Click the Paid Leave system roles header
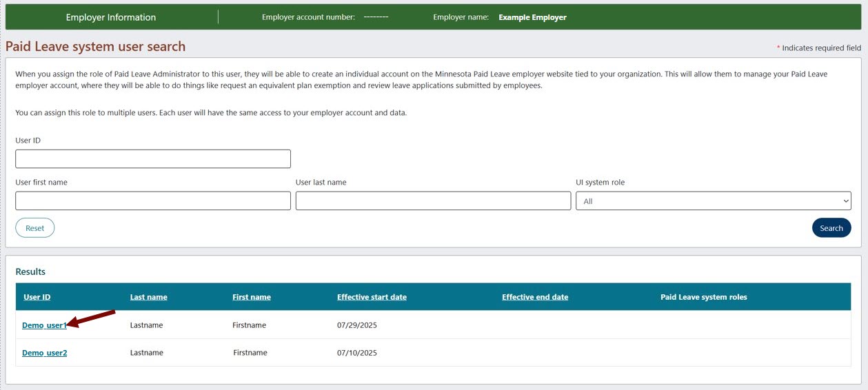This screenshot has width=868, height=390. click(x=703, y=297)
